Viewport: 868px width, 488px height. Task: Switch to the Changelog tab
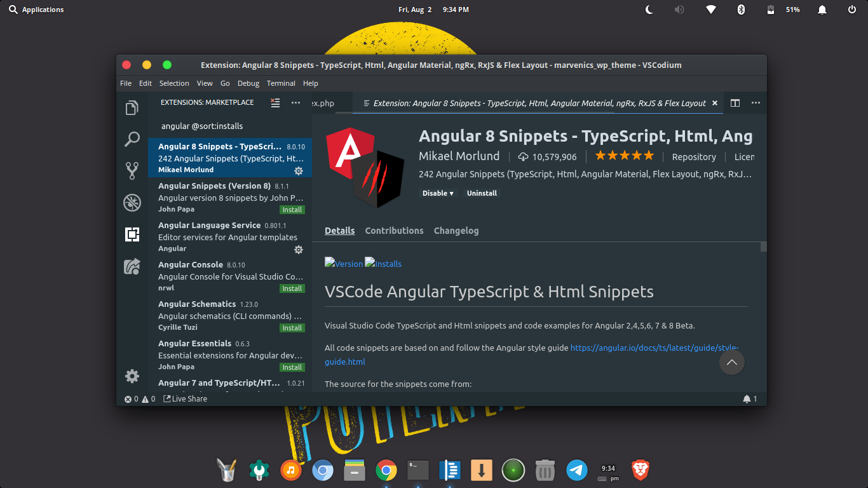pyautogui.click(x=456, y=231)
